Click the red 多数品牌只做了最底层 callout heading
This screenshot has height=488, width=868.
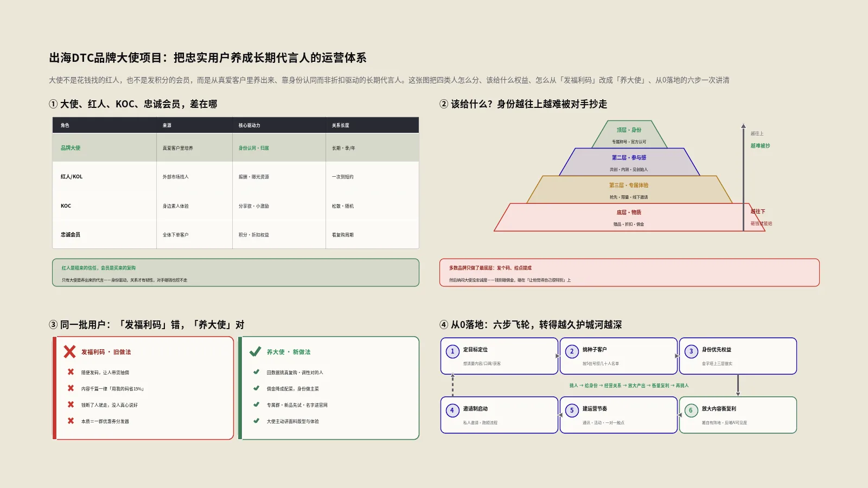pos(490,268)
